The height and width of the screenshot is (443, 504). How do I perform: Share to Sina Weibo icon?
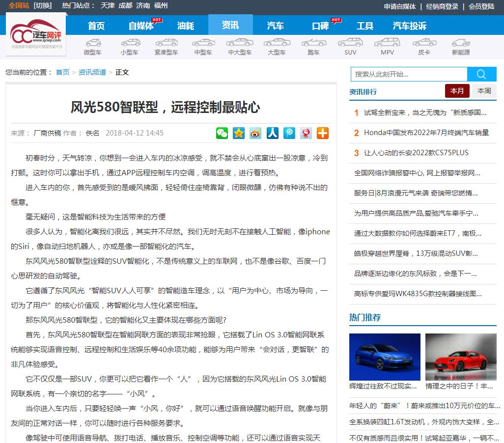pyautogui.click(x=255, y=133)
